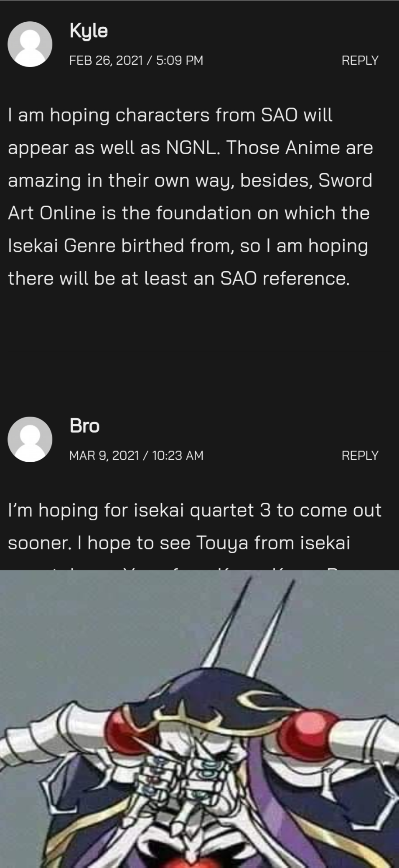This screenshot has height=868, width=399.
Task: Click the Feb 26, 2021 timestamp
Action: [x=136, y=60]
